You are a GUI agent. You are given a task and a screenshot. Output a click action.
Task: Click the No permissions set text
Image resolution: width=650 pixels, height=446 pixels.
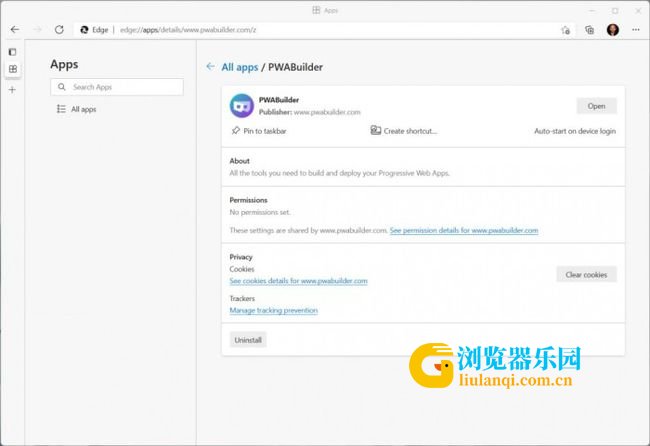260,212
